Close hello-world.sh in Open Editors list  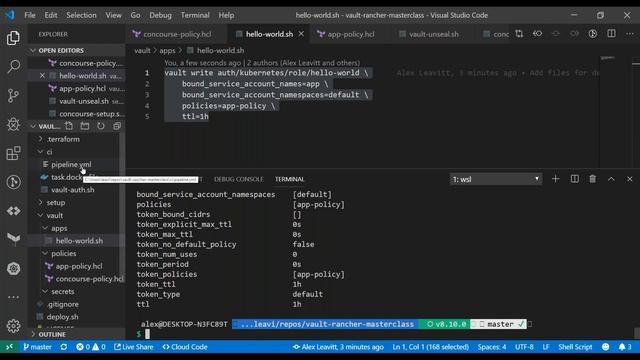[42, 76]
